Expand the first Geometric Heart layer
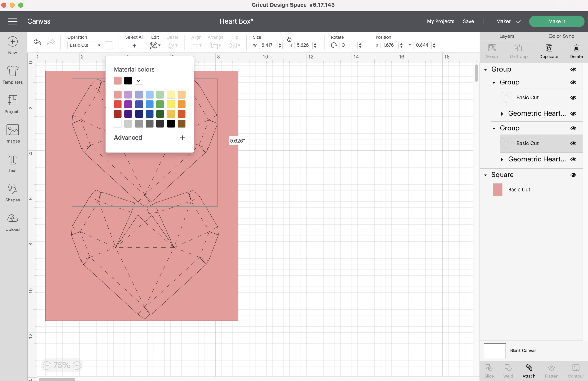 [502, 114]
